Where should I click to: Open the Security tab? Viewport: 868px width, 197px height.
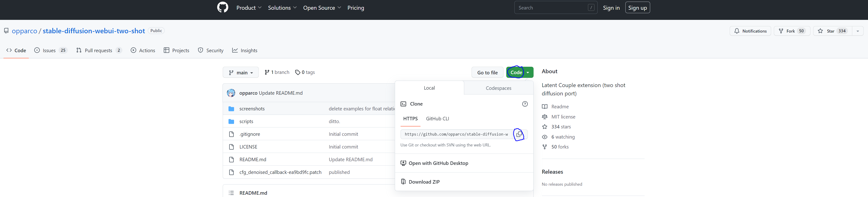[211, 51]
